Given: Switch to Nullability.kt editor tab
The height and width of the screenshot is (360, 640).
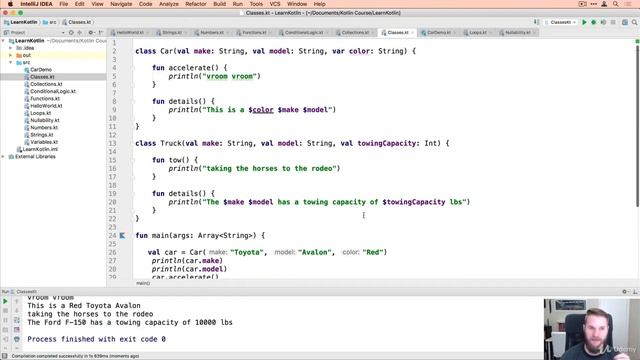Looking at the screenshot, I should click(518, 32).
